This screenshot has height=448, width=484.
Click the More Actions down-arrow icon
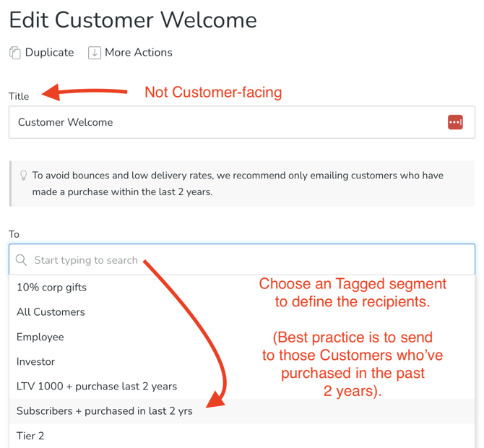point(95,53)
